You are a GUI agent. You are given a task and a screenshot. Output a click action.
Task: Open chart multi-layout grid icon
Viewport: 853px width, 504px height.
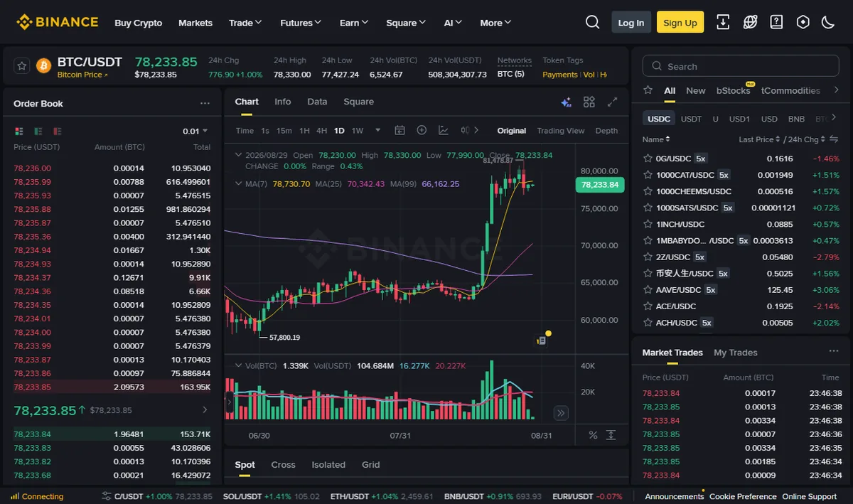pyautogui.click(x=589, y=102)
